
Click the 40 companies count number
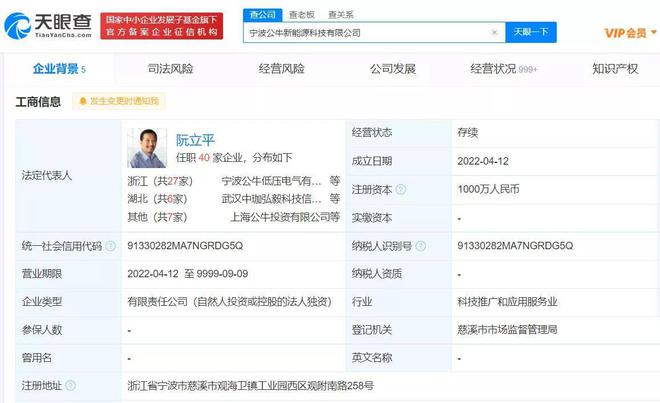coord(204,158)
